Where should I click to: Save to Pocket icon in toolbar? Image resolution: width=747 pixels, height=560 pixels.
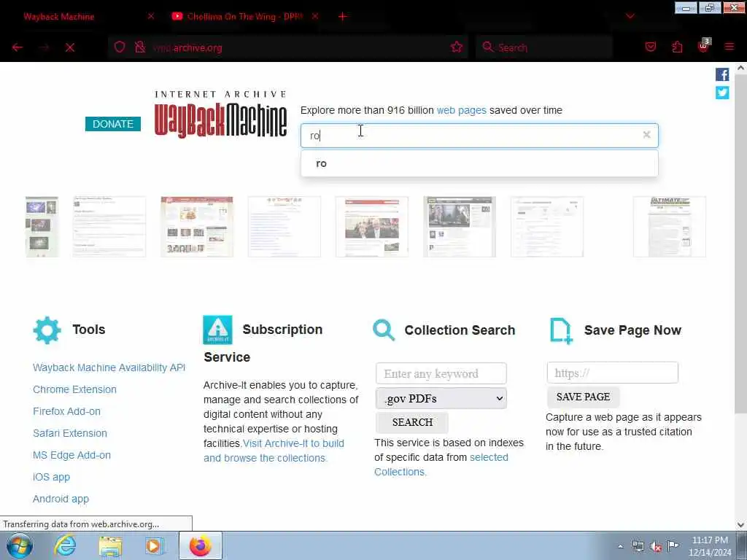coord(651,47)
